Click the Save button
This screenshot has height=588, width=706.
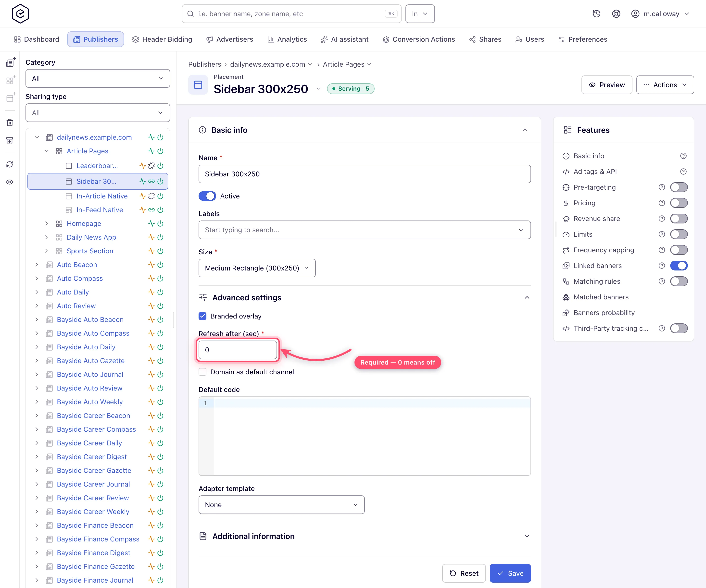point(510,573)
